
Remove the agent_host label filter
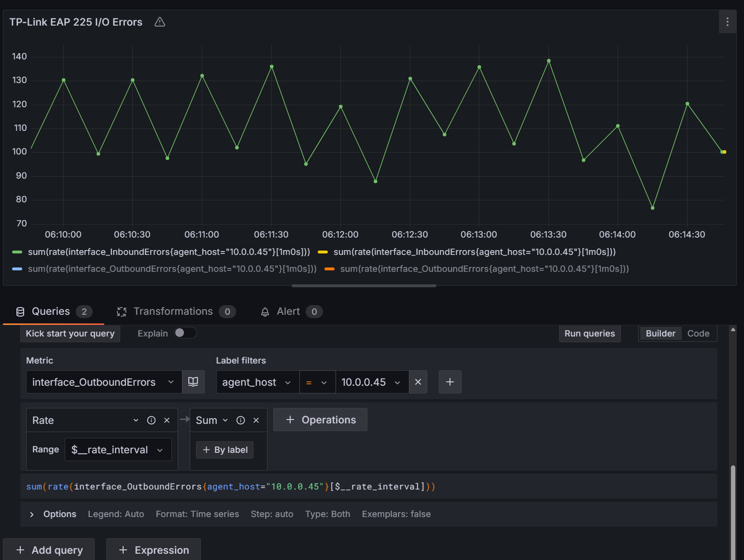[x=418, y=382]
